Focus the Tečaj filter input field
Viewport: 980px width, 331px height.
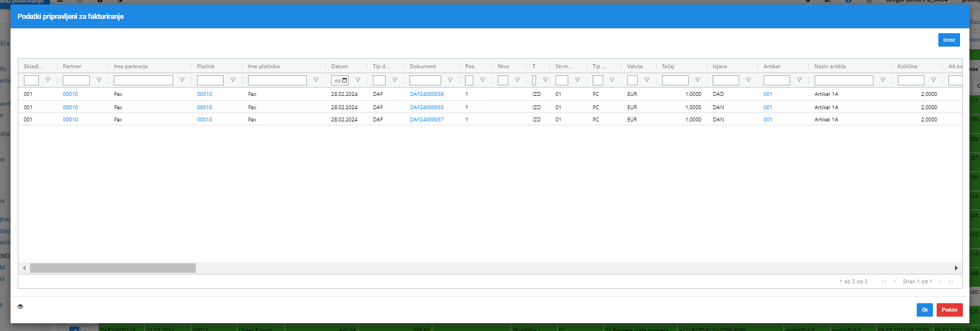tap(675, 80)
